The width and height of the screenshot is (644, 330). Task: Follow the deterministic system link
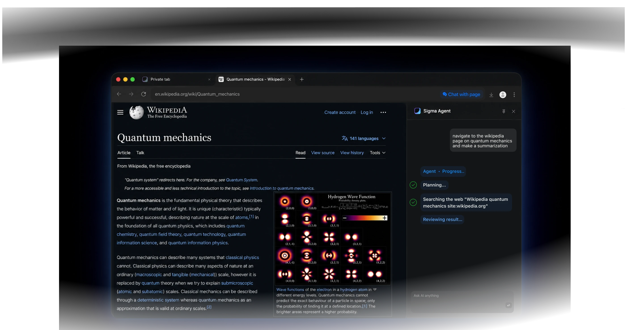tap(158, 300)
